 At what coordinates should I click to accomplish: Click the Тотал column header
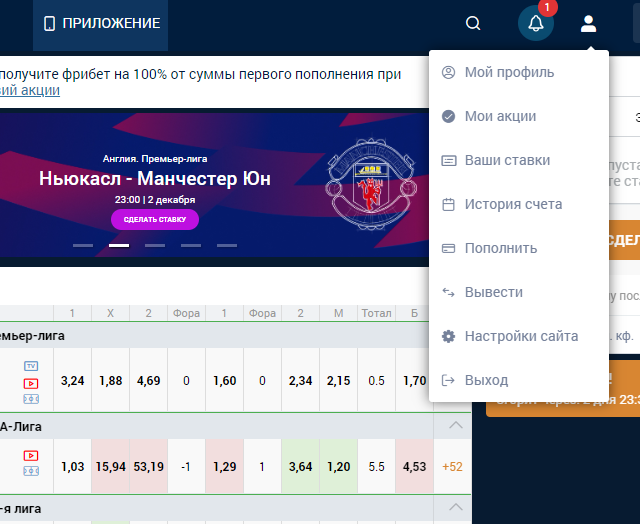tap(376, 313)
